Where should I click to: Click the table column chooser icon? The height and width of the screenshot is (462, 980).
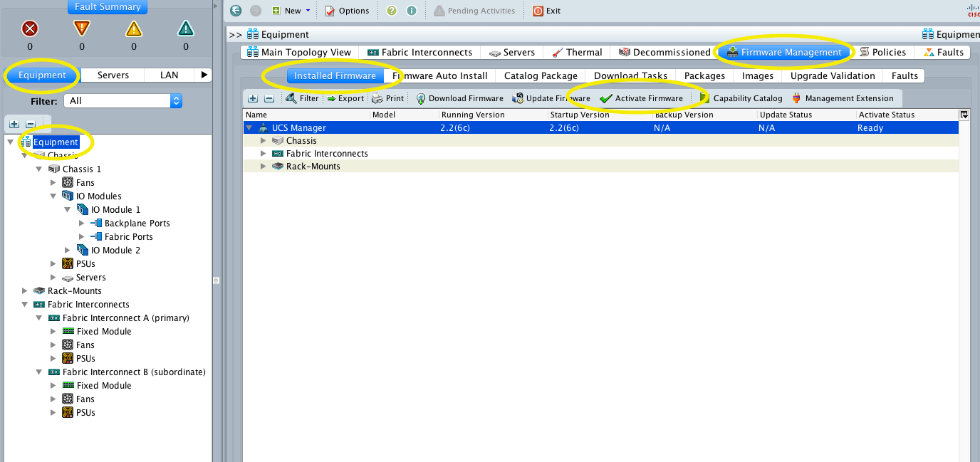click(964, 115)
